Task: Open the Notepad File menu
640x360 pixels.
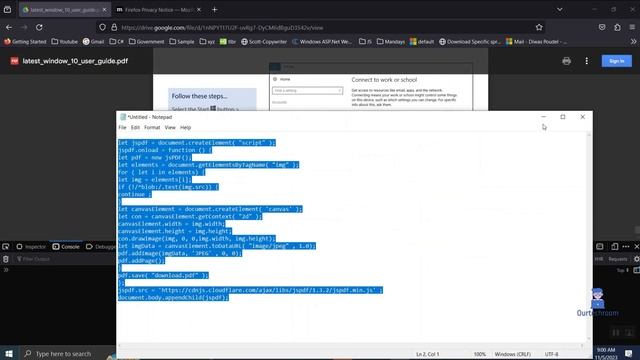Action: [x=122, y=127]
